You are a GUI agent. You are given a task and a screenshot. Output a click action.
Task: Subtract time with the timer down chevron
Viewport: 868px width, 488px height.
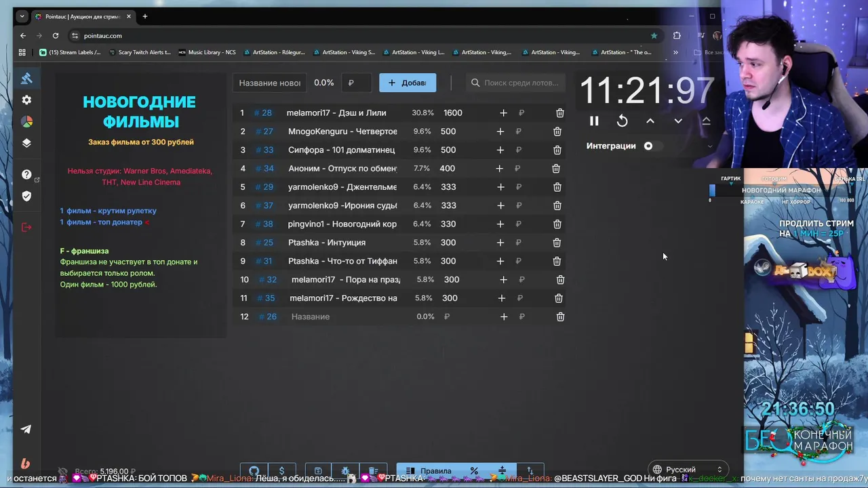[x=678, y=121]
